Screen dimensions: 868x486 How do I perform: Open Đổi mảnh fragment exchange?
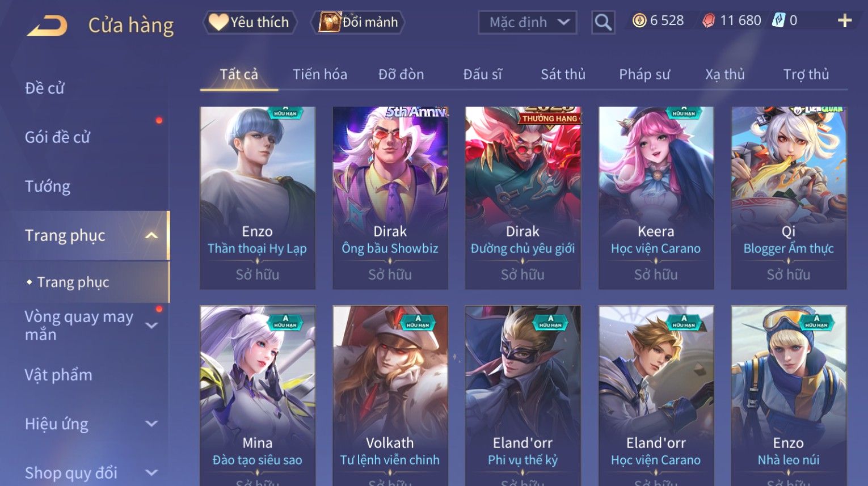pos(358,22)
